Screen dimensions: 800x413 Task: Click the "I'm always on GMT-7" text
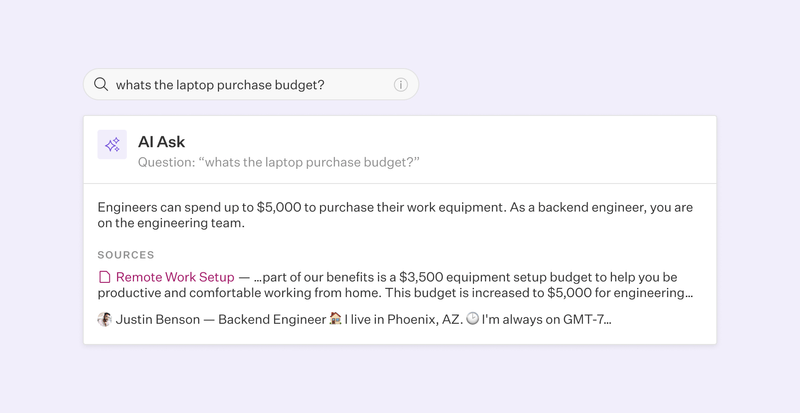(546, 320)
